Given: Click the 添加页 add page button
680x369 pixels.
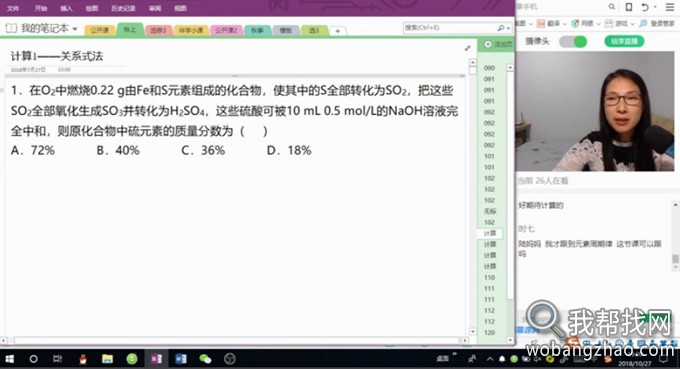Looking at the screenshot, I should point(498,44).
